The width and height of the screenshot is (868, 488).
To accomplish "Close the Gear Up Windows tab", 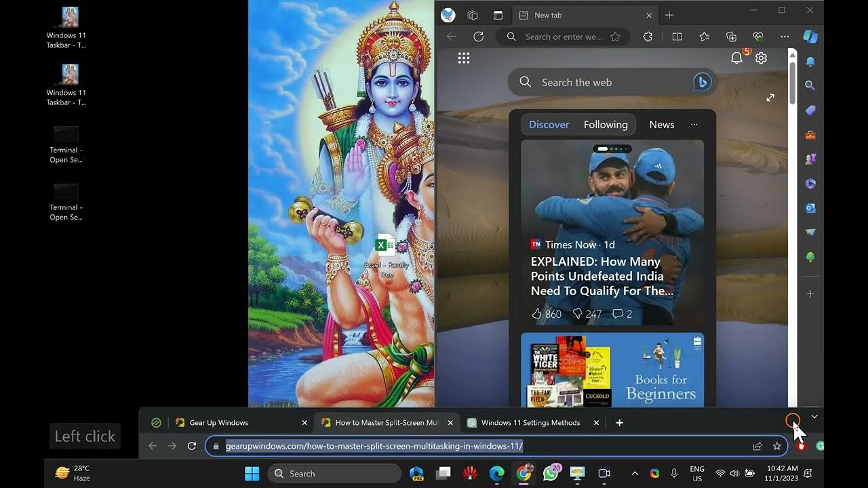I will click(x=304, y=422).
